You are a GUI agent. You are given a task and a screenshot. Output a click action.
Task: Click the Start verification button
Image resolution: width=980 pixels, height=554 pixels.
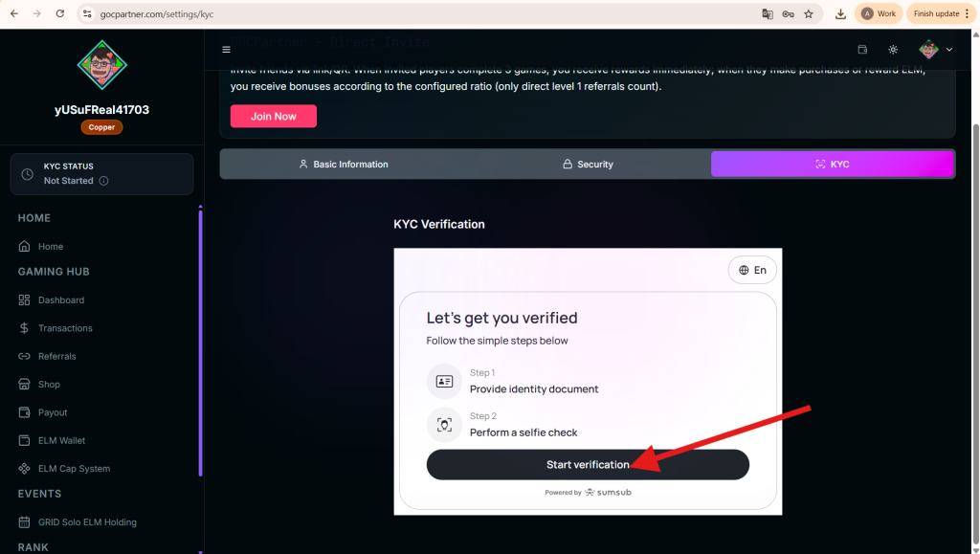coord(588,465)
